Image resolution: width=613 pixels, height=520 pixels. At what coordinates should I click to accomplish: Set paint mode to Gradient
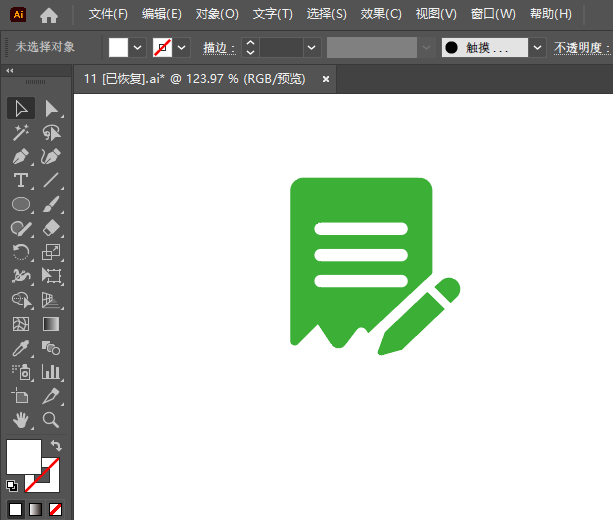[36, 509]
